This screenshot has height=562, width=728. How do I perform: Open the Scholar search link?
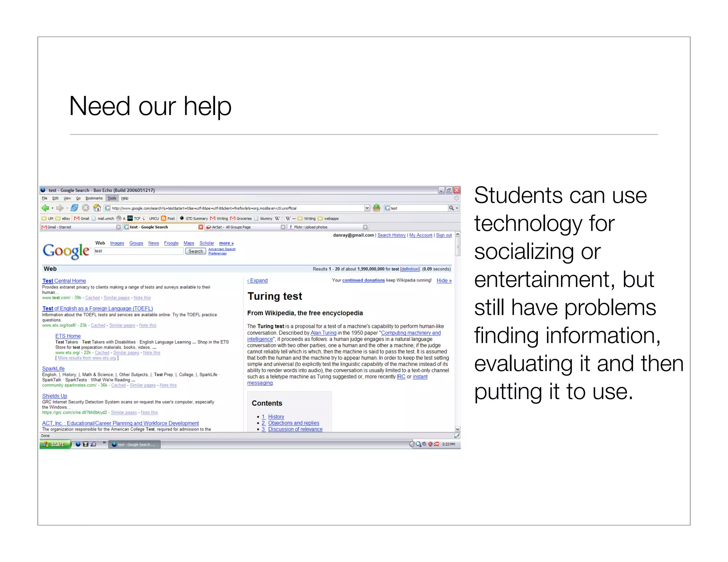207,243
